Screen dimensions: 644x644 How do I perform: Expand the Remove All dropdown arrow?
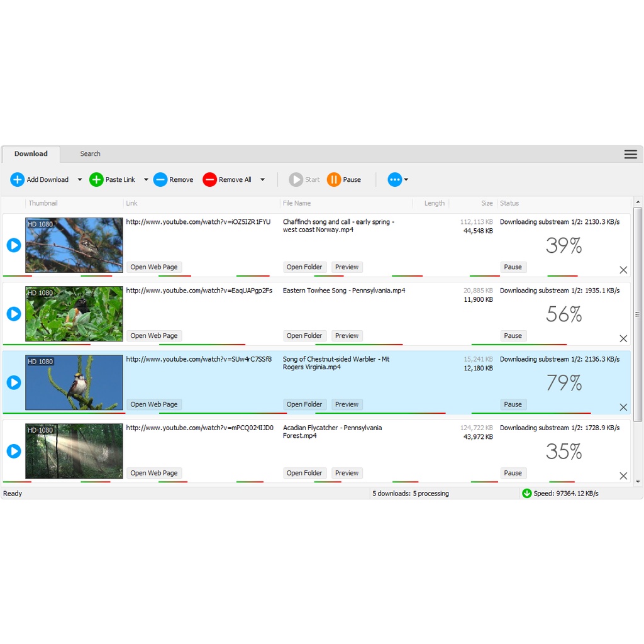262,179
